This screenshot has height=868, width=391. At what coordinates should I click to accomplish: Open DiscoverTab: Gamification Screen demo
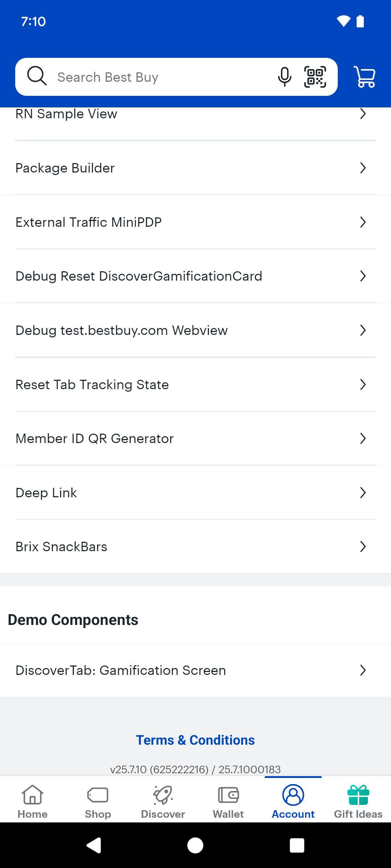(121, 670)
